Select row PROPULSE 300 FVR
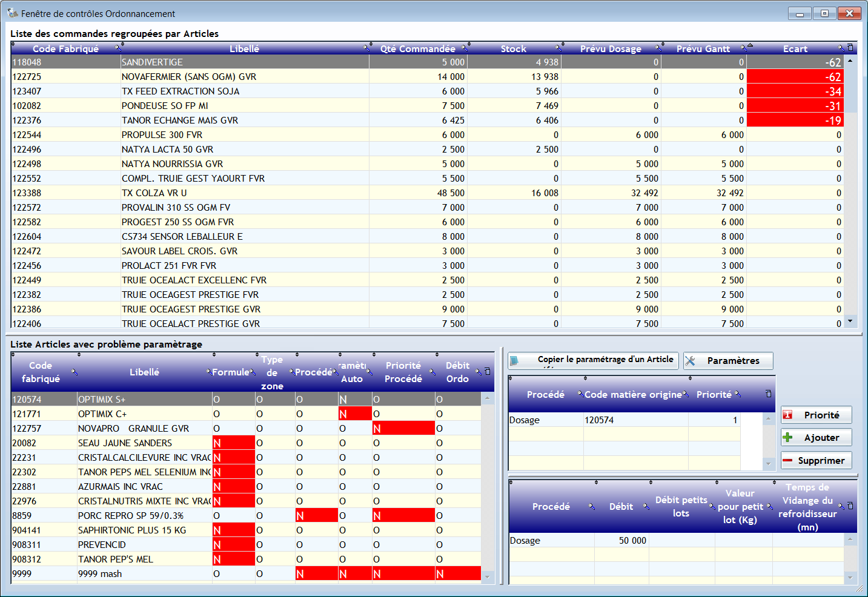The height and width of the screenshot is (597, 868). pos(428,134)
